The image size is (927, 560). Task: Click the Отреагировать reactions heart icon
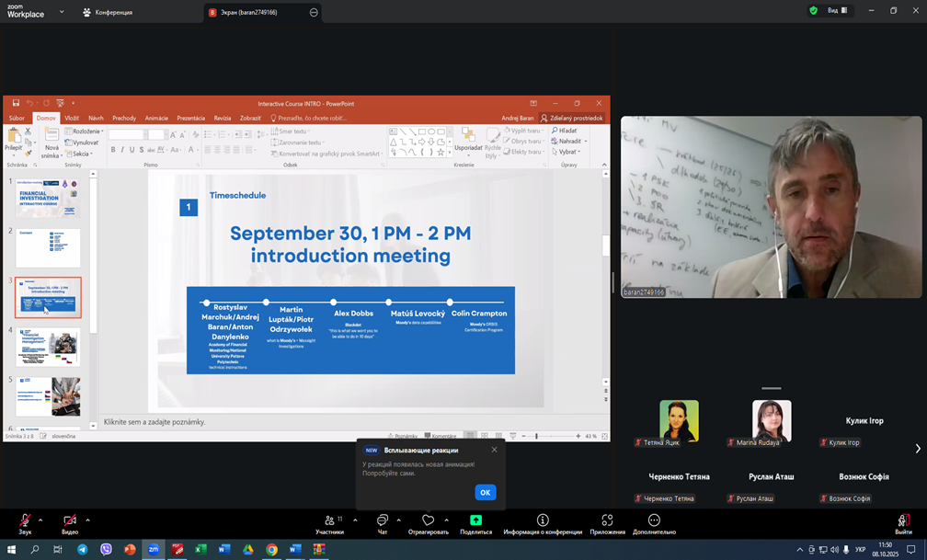(x=428, y=520)
